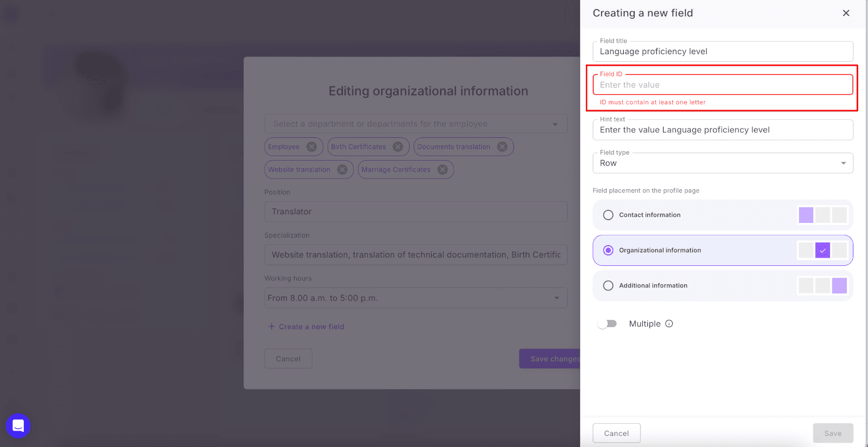The width and height of the screenshot is (868, 447).
Task: Remove the Marriage Certificates tag
Action: 443,170
